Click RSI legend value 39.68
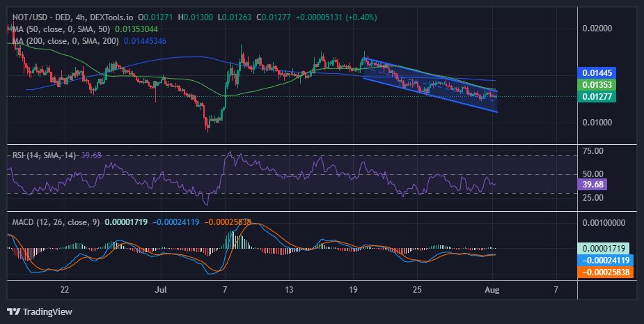This screenshot has height=324, width=644. pos(91,155)
